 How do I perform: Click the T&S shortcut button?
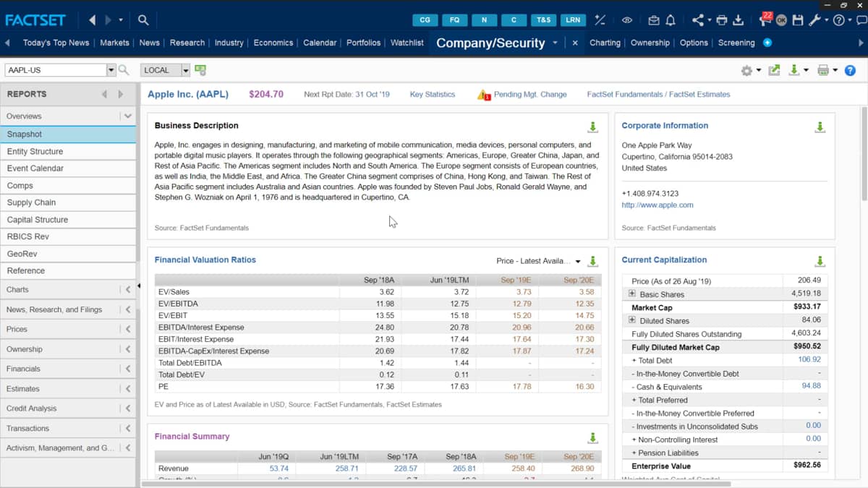pos(543,20)
